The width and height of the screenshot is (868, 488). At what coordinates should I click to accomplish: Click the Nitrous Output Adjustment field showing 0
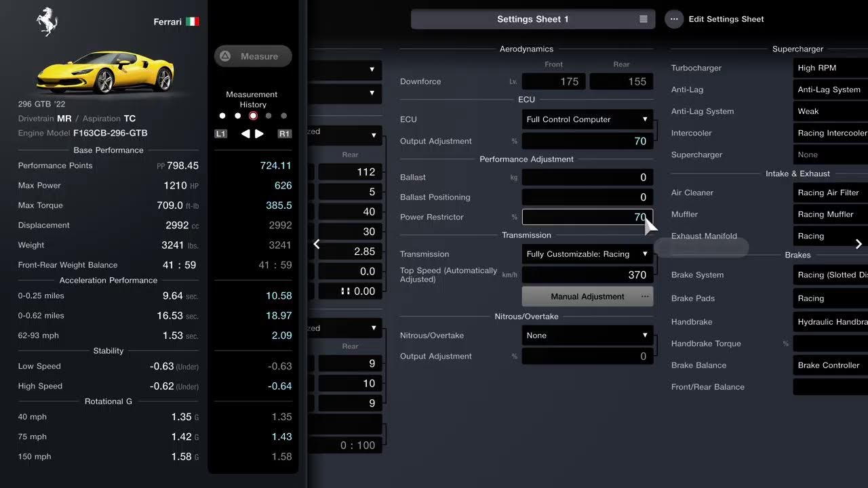pyautogui.click(x=587, y=357)
